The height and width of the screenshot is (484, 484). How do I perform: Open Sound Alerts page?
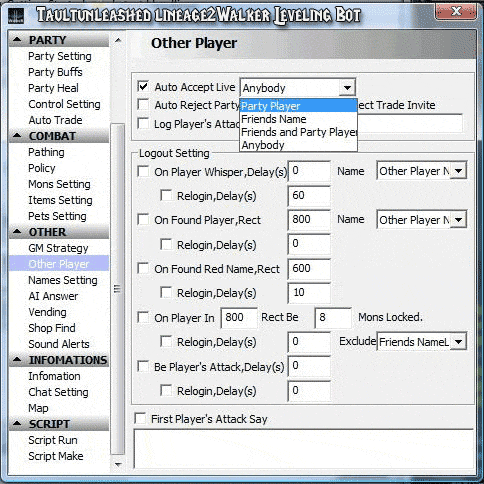point(59,344)
